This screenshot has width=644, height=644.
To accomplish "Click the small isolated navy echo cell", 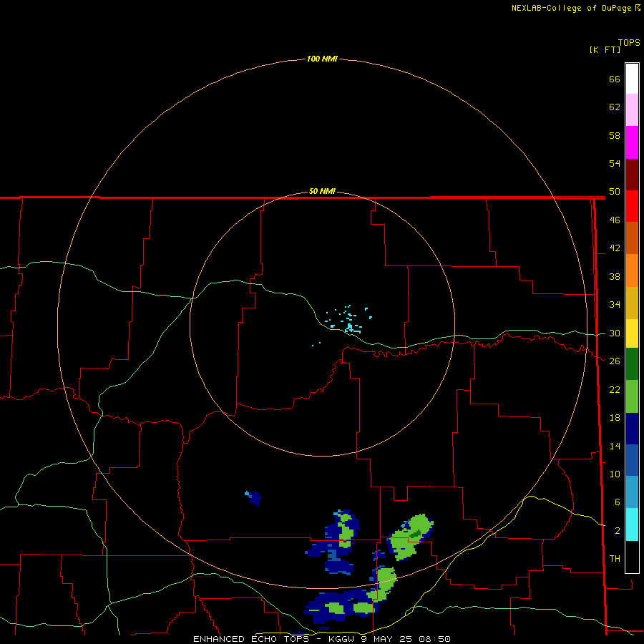I will [x=254, y=498].
